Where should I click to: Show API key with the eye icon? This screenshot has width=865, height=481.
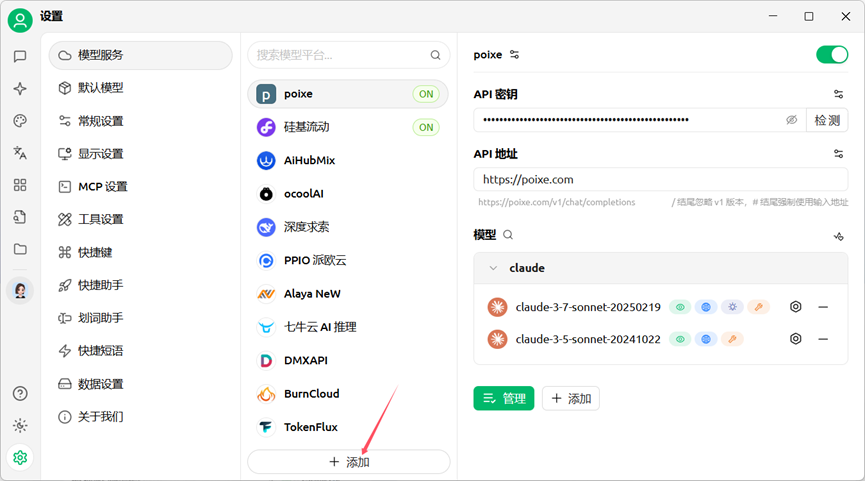[x=792, y=120]
